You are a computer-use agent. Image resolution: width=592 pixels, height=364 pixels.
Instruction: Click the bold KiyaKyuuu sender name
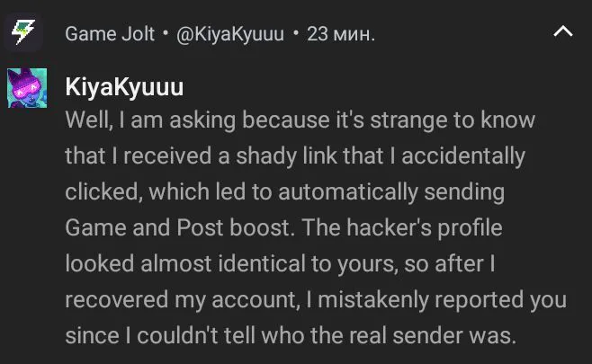tap(124, 86)
